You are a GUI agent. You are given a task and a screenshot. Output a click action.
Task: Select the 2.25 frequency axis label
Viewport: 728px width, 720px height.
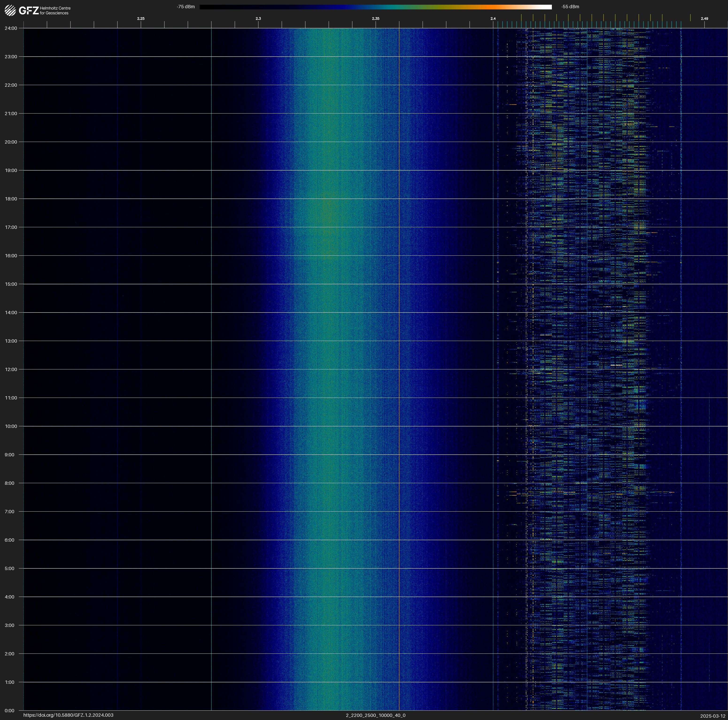(x=140, y=19)
